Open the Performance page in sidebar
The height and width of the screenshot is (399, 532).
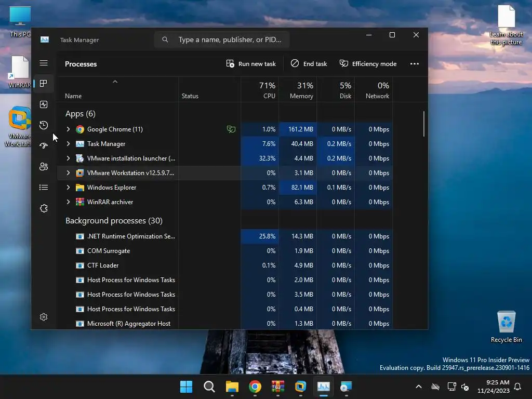pos(44,104)
